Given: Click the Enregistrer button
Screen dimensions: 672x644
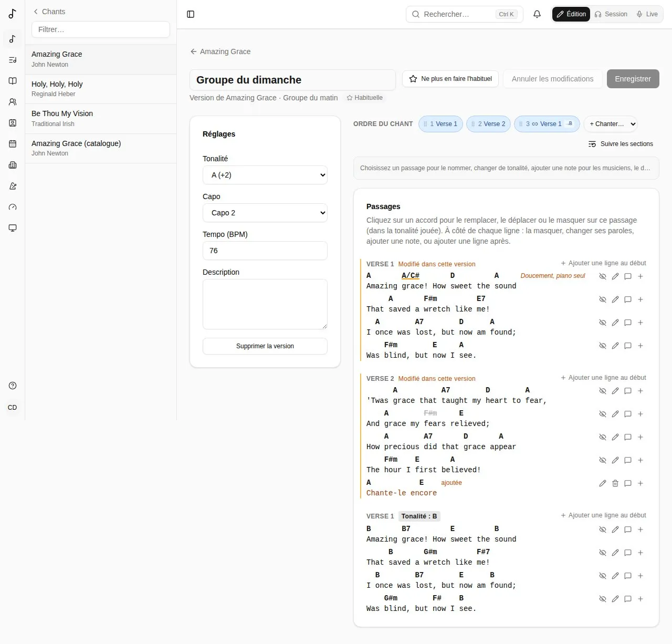Looking at the screenshot, I should click(x=633, y=79).
